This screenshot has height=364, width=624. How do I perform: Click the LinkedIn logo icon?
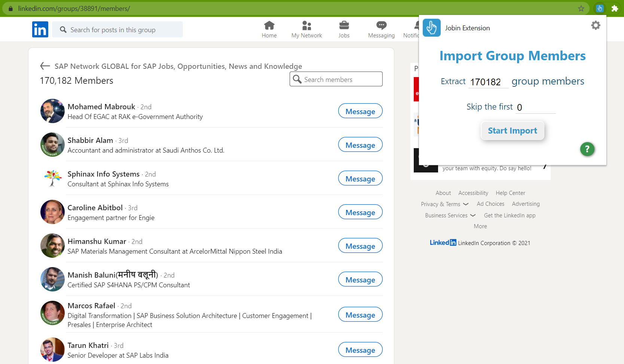pyautogui.click(x=40, y=29)
